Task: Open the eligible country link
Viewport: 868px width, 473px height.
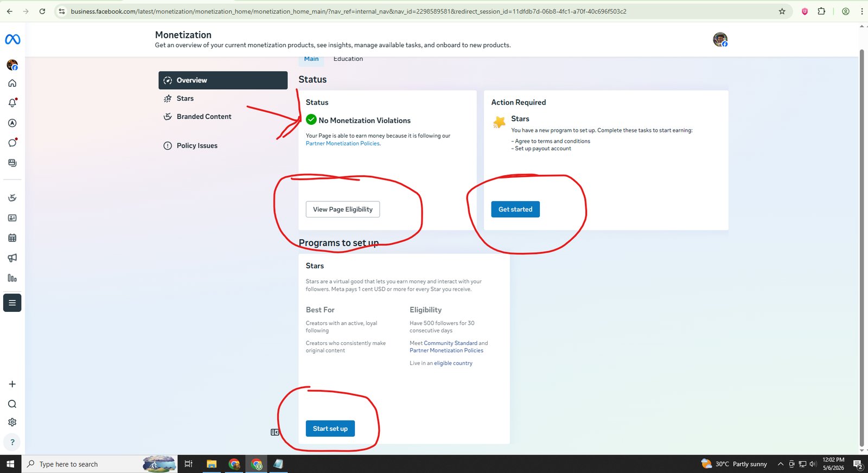Action: coord(453,363)
